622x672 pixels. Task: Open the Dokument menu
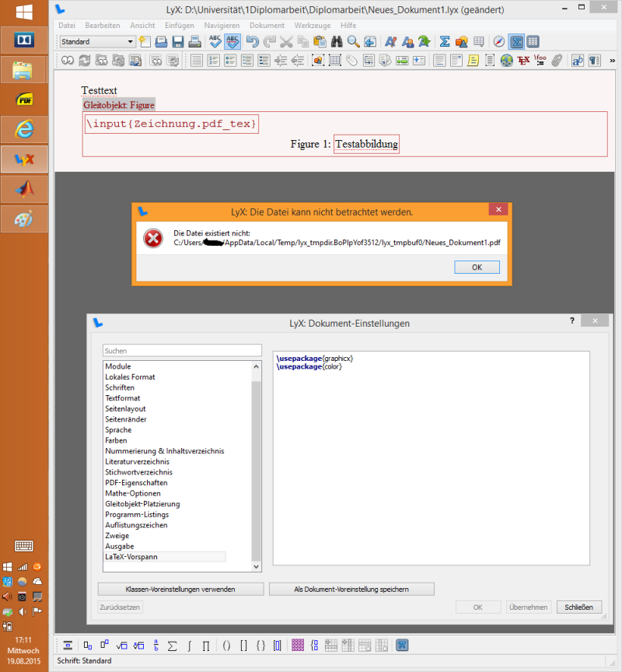[x=267, y=26]
